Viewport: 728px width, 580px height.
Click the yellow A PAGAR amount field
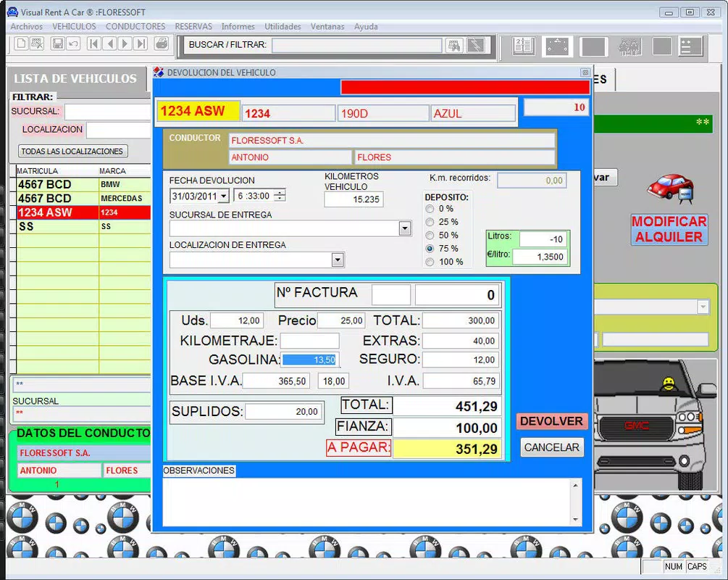click(x=447, y=449)
